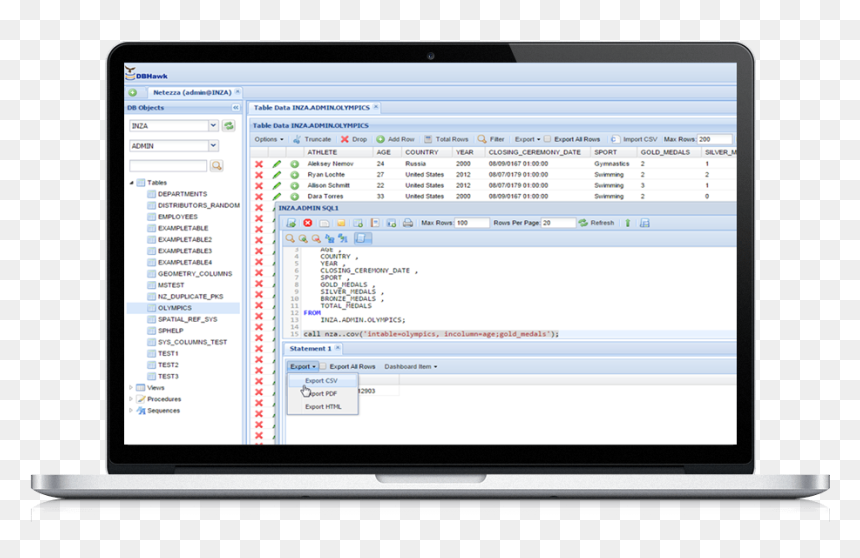This screenshot has width=860, height=558.
Task: Edit the Aleksey Nemov row with pencil
Action: (x=277, y=164)
